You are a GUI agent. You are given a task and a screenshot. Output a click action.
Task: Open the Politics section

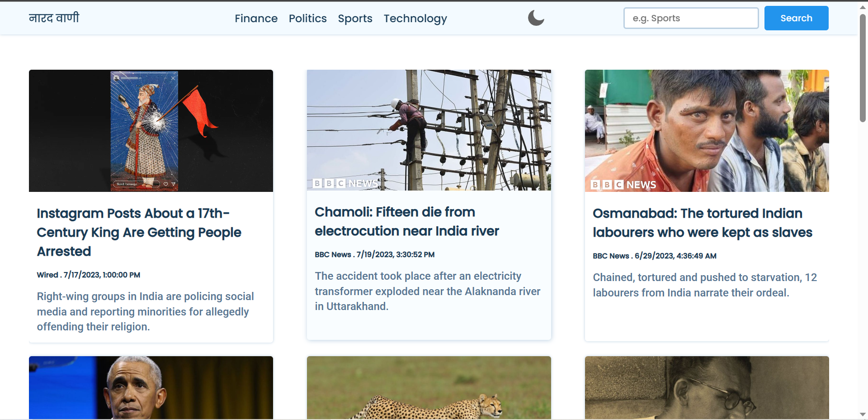(307, 19)
